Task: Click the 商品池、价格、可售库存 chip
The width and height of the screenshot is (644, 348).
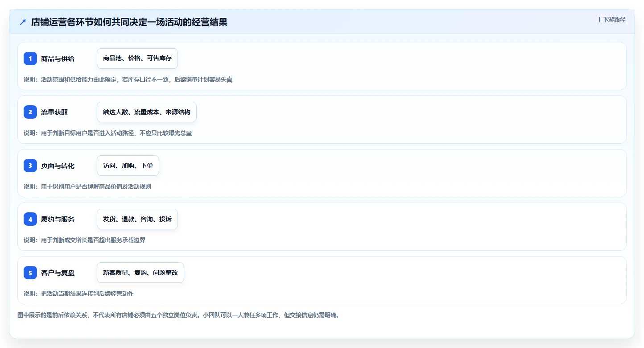Action: tap(137, 58)
